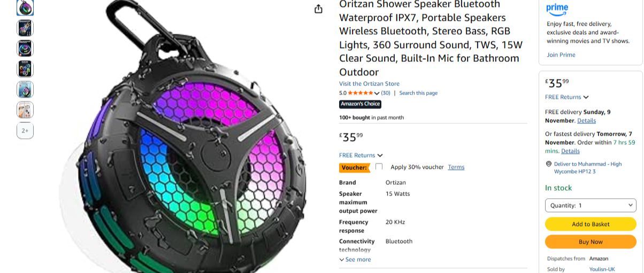Click Join Prime link

click(x=561, y=55)
